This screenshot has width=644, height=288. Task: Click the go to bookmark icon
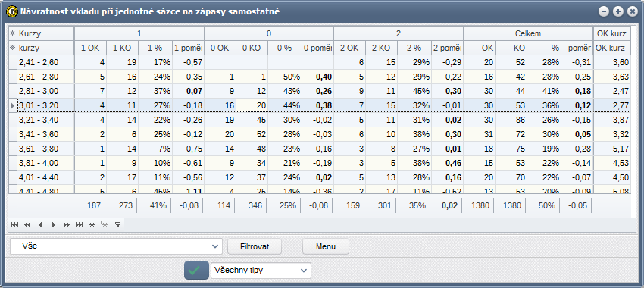pos(105,225)
